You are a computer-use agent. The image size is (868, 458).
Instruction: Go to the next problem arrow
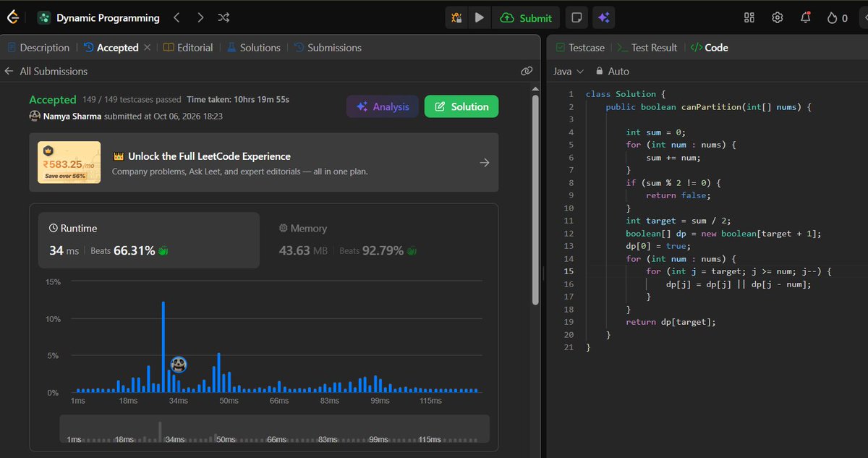[200, 17]
